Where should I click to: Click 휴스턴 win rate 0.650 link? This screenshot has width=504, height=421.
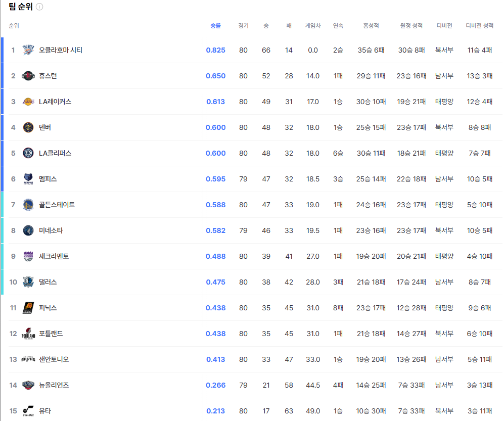coord(216,76)
